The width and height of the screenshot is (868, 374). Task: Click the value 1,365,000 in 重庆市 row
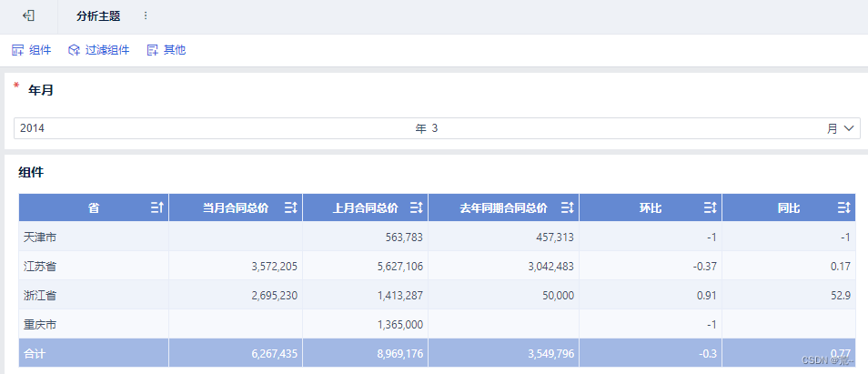pos(399,324)
